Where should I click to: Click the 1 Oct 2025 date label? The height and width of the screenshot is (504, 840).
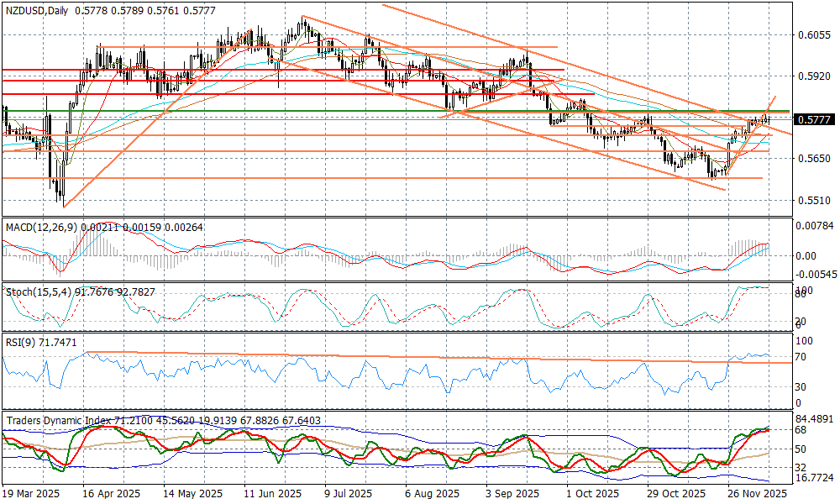pyautogui.click(x=592, y=495)
